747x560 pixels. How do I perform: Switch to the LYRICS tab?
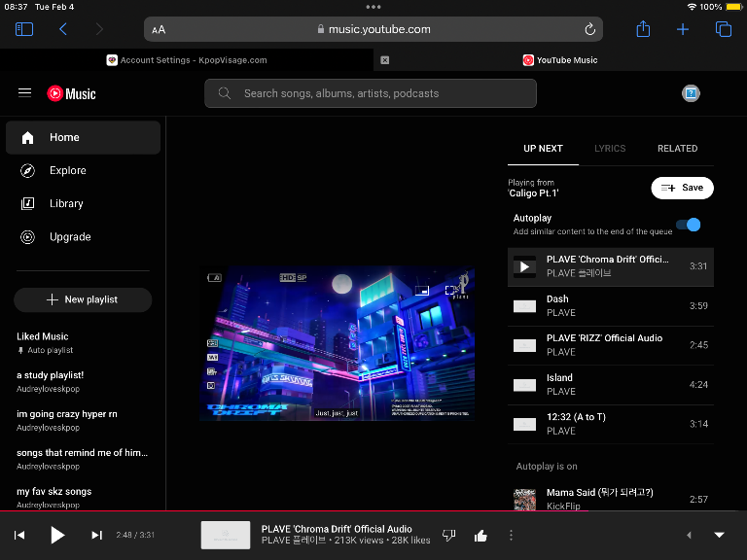click(x=610, y=149)
